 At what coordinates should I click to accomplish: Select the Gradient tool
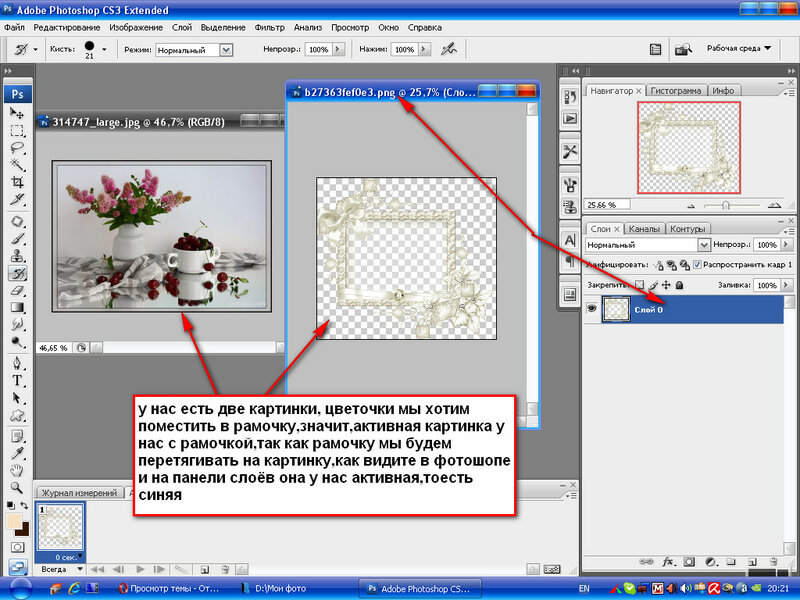[17, 308]
